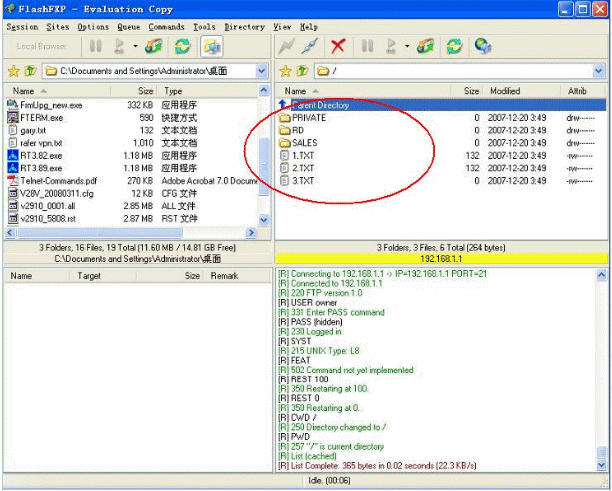Click the remote Connect lightning icon
Image resolution: width=612 pixels, height=491 pixels.
[x=286, y=46]
